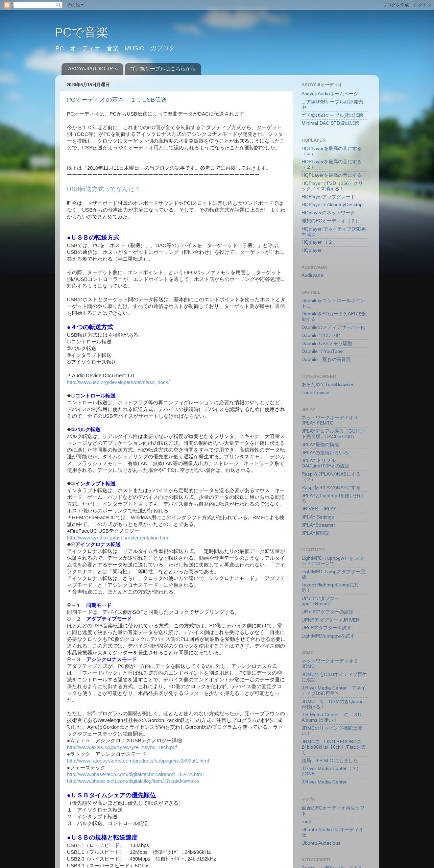Image resolution: width=434 pixels, height=868 pixels.
Task: Open ゴア線USBケーブル好評発売中 sidebar link
Action: 332,104
